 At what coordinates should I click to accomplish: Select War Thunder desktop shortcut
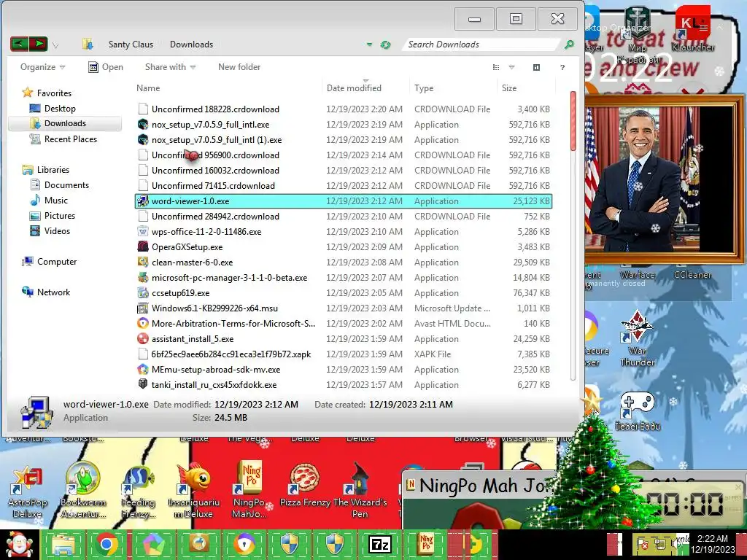click(x=638, y=338)
